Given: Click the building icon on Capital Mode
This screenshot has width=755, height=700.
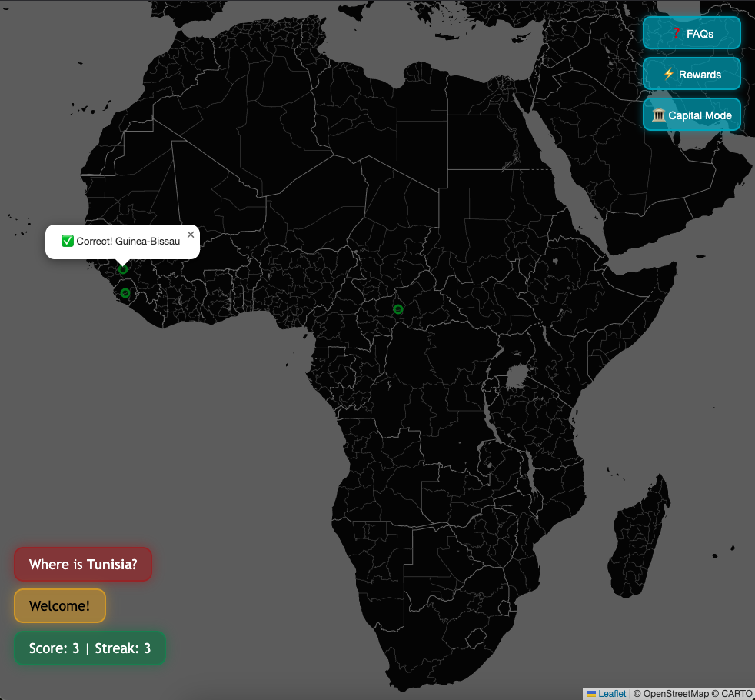Looking at the screenshot, I should [659, 115].
